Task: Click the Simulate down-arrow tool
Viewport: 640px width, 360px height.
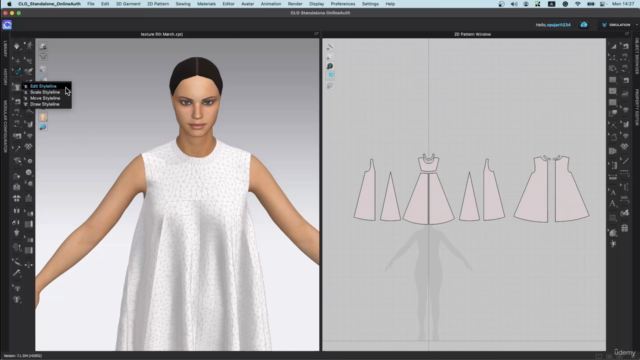Action: [16, 46]
